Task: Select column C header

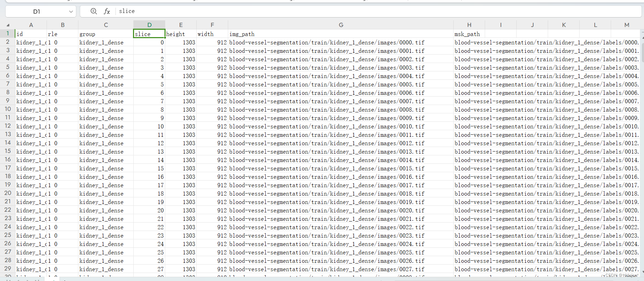Action: coord(106,25)
